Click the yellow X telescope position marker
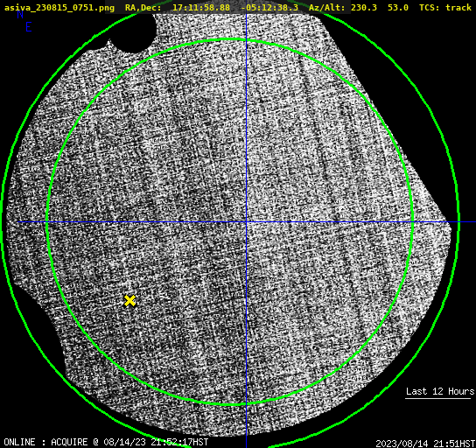The image size is (476, 448). (x=129, y=300)
